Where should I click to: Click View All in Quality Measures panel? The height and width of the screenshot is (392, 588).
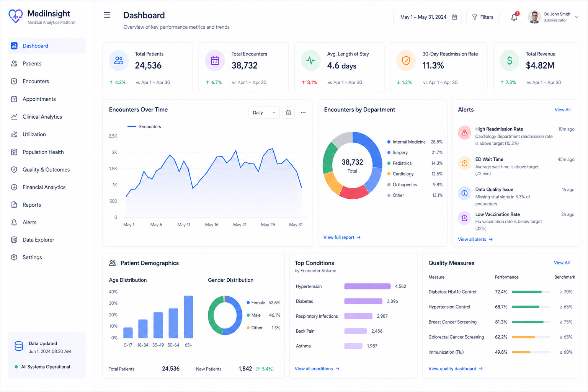(x=562, y=263)
